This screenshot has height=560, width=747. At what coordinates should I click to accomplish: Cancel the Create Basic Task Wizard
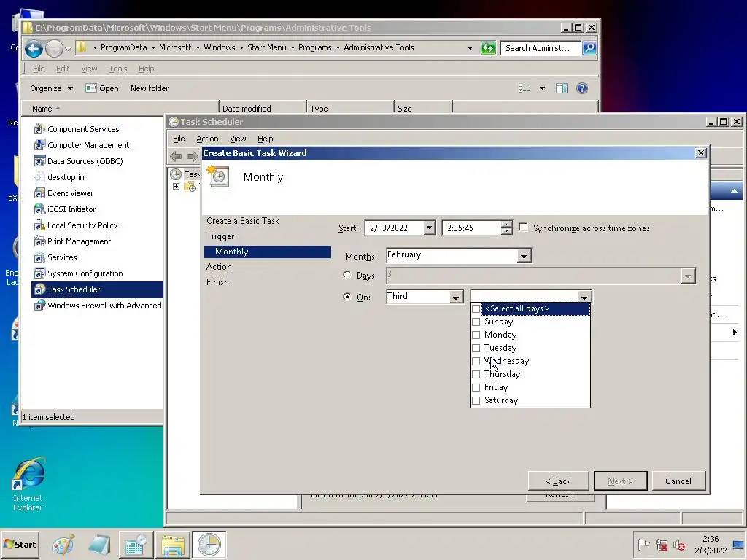pos(678,481)
